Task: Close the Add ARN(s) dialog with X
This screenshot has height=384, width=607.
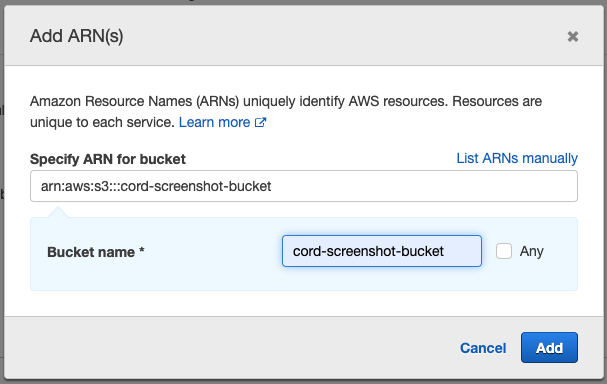Action: 573,36
